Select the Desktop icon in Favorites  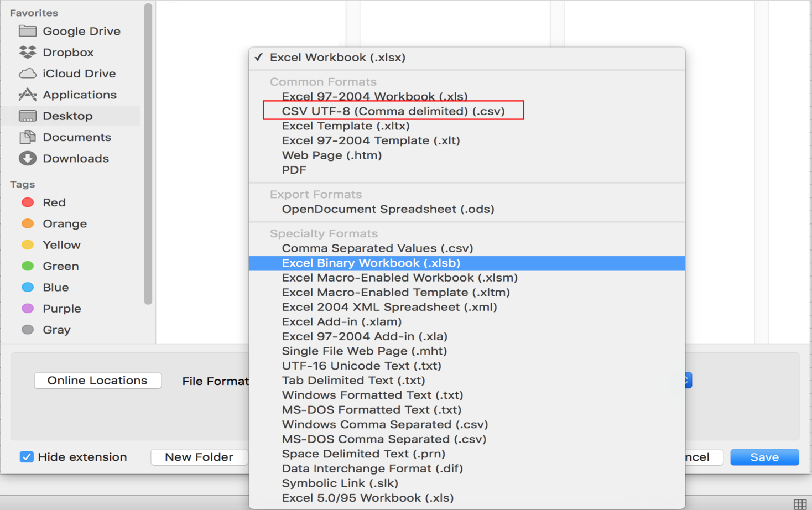[x=27, y=116]
